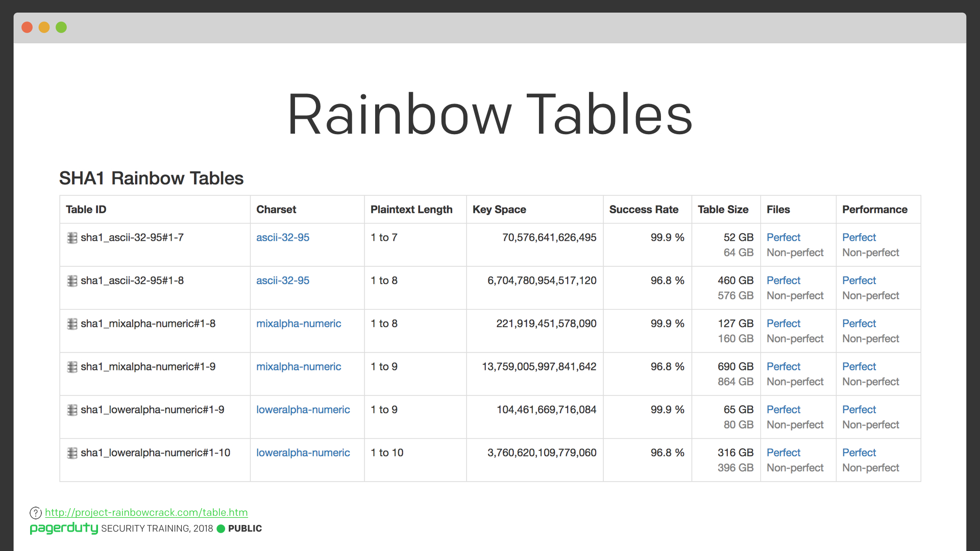
Task: Open Perfect performance link for sha1_loweralpha-numeric#1-9
Action: [859, 409]
